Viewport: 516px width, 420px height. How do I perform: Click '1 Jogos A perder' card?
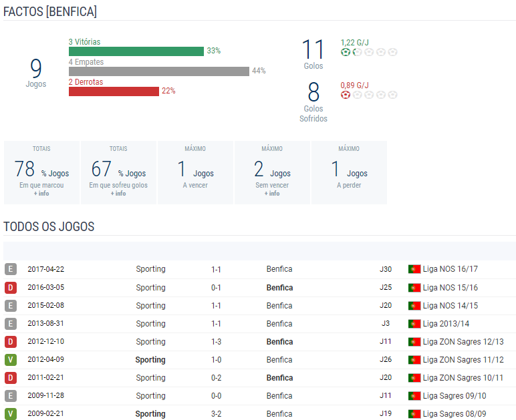coord(349,172)
